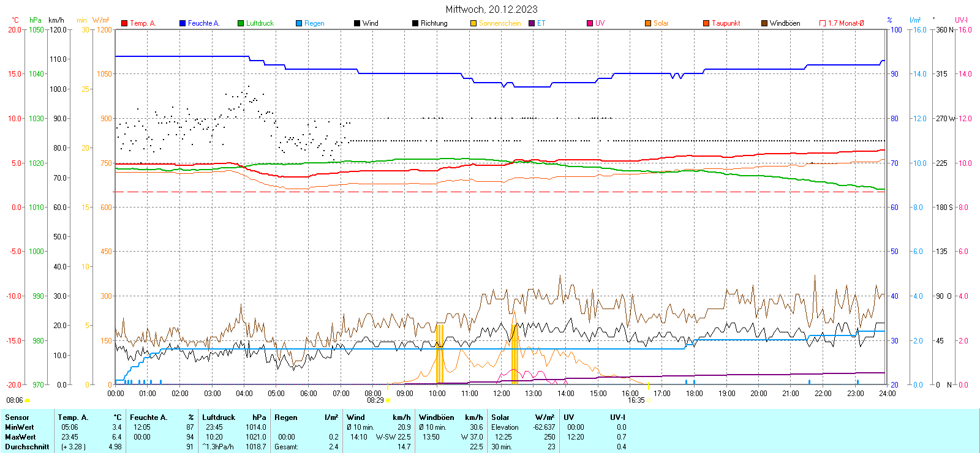This screenshot has width=980, height=453.
Task: Click the Richtung legend label
Action: pyautogui.click(x=434, y=23)
